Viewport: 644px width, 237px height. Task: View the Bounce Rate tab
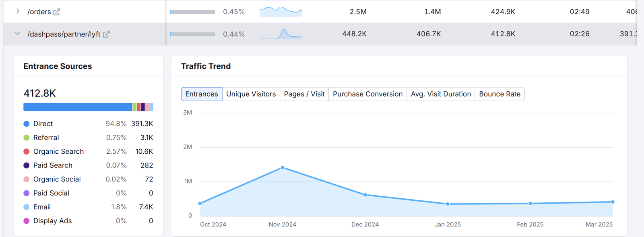pos(500,94)
